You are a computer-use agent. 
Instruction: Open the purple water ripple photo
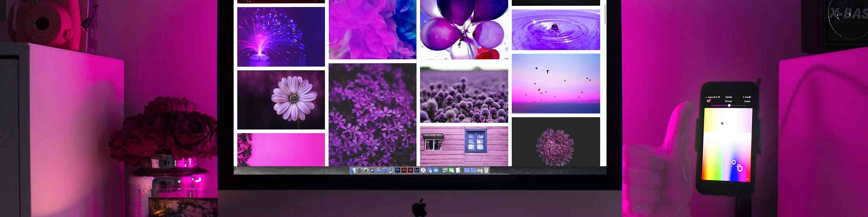[556, 30]
